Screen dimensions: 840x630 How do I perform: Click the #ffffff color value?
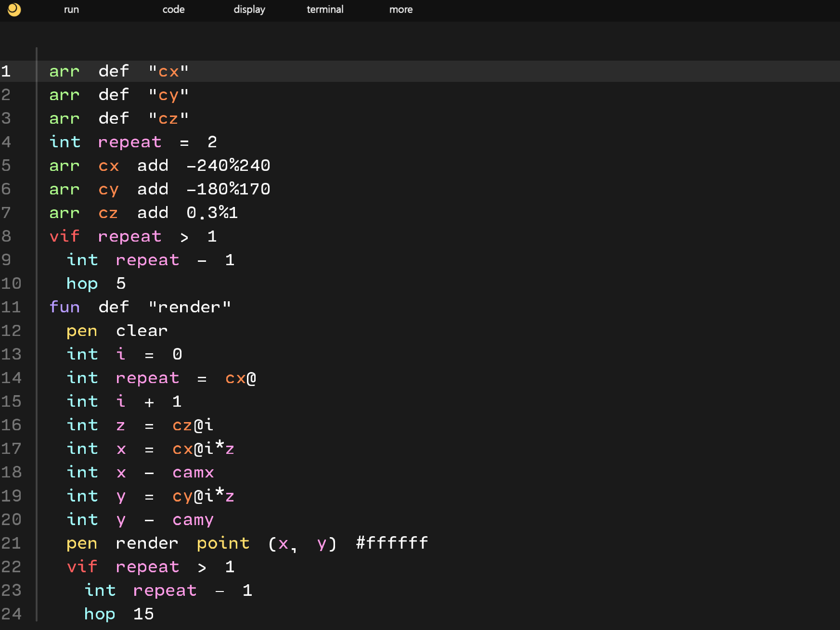pos(392,543)
